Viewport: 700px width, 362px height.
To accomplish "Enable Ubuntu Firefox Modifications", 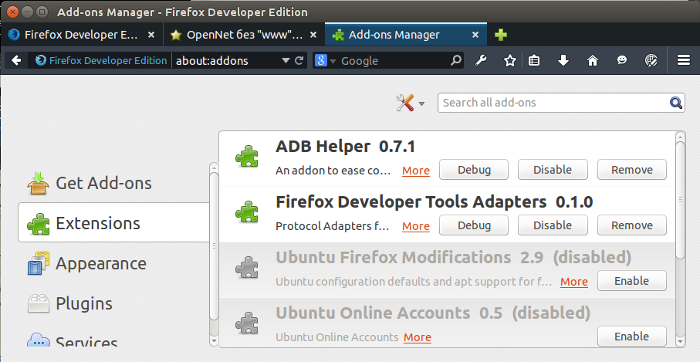I will [632, 281].
